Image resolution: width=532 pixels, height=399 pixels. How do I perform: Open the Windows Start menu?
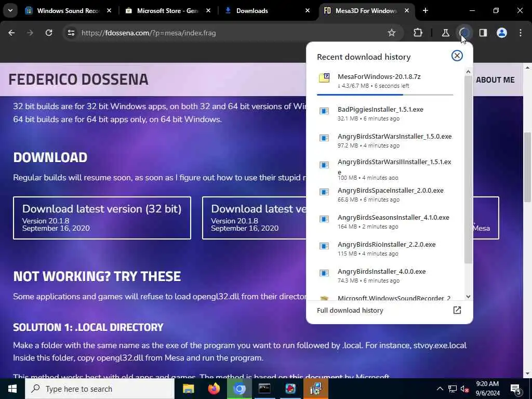coord(12,389)
